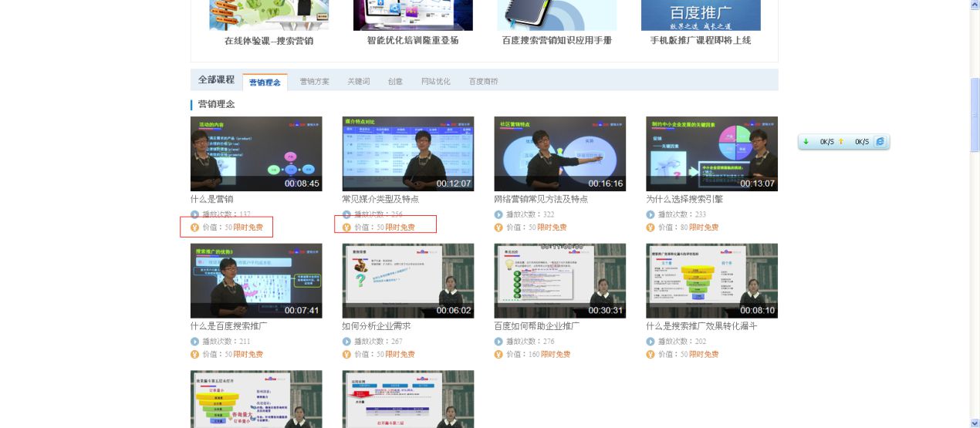Play the video thumbnail lasting 00:30:31

click(560, 281)
